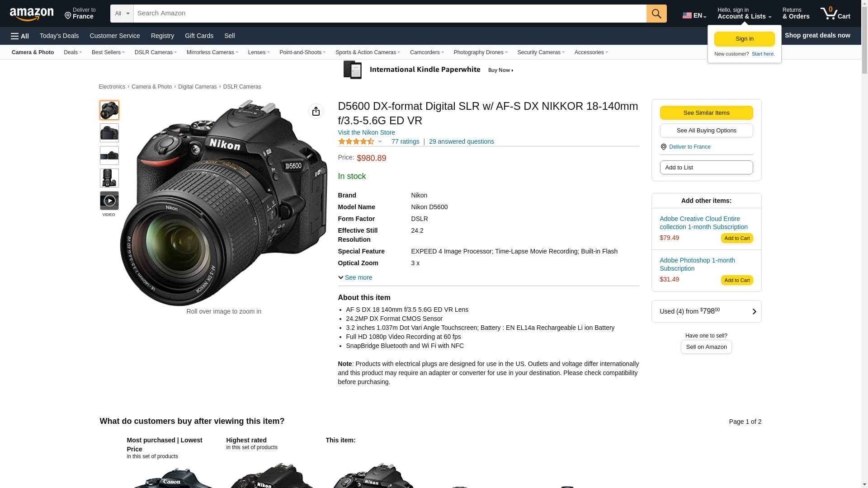This screenshot has width=868, height=488.
Task: Add Adobe Photoshop subscription to cart
Action: 736,280
